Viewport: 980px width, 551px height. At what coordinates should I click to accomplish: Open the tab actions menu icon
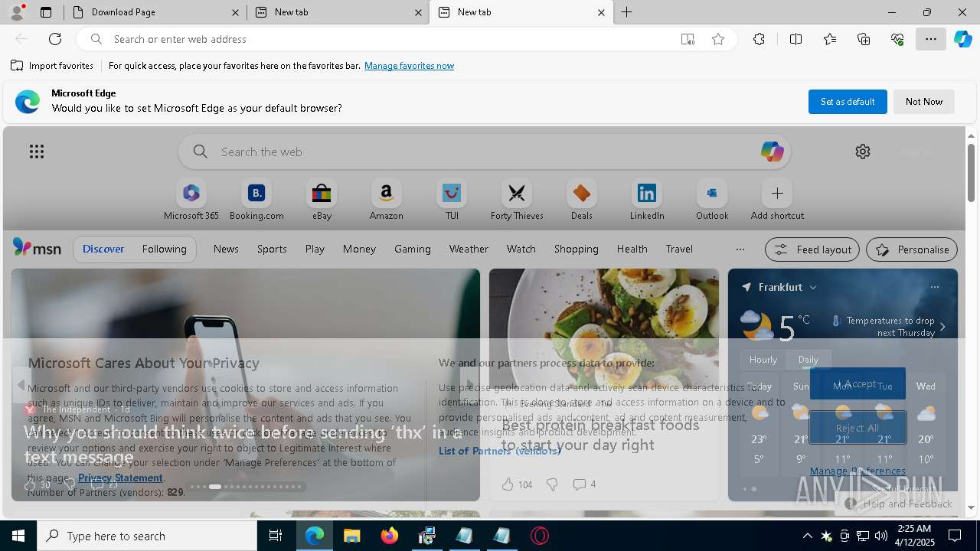[46, 12]
